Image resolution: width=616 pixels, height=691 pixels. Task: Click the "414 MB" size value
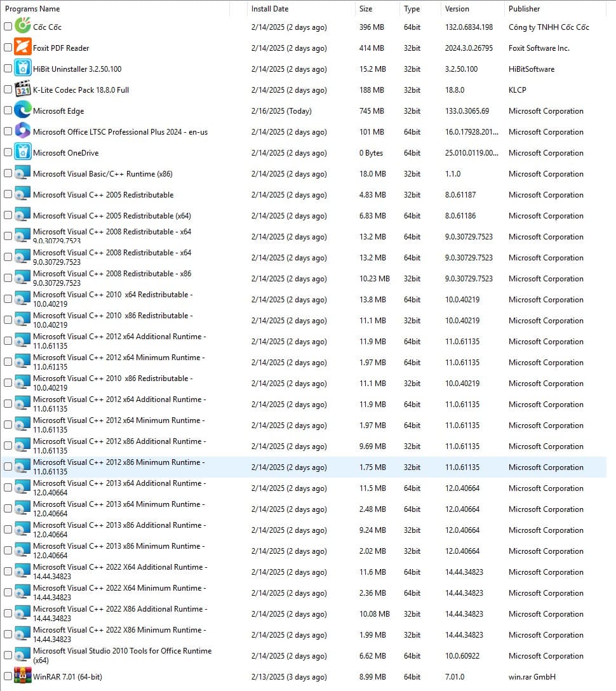[x=372, y=48]
